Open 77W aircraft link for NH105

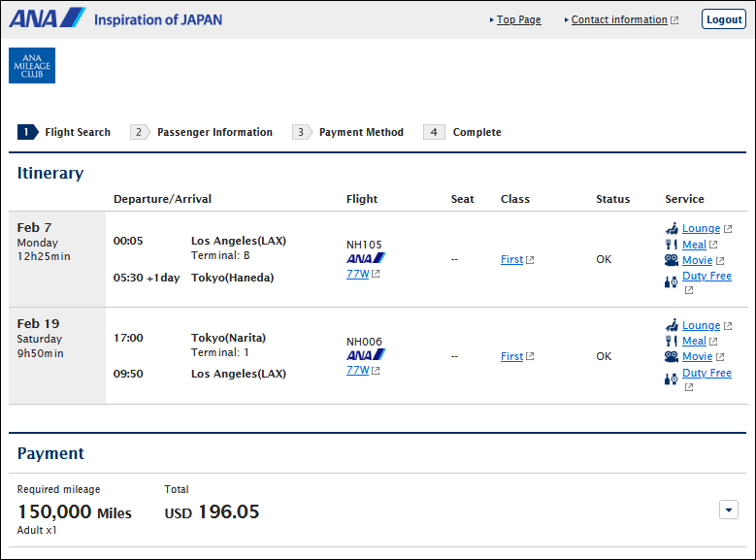(357, 274)
